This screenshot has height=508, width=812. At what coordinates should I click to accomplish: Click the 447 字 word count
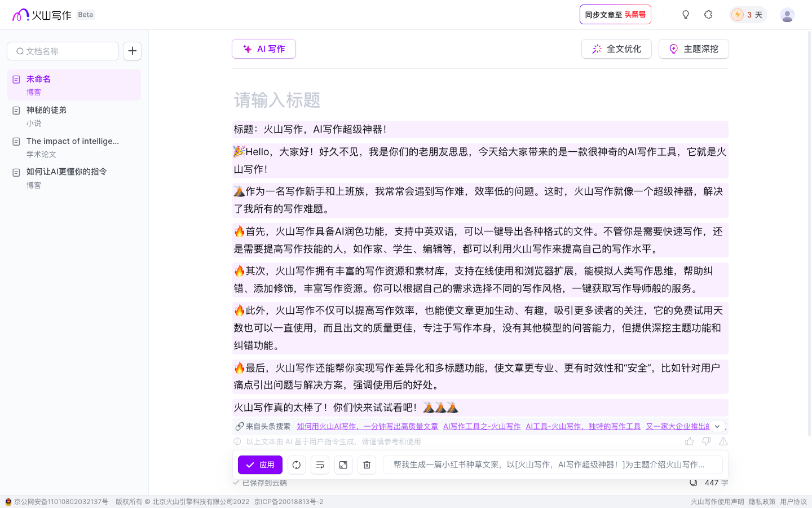click(716, 483)
